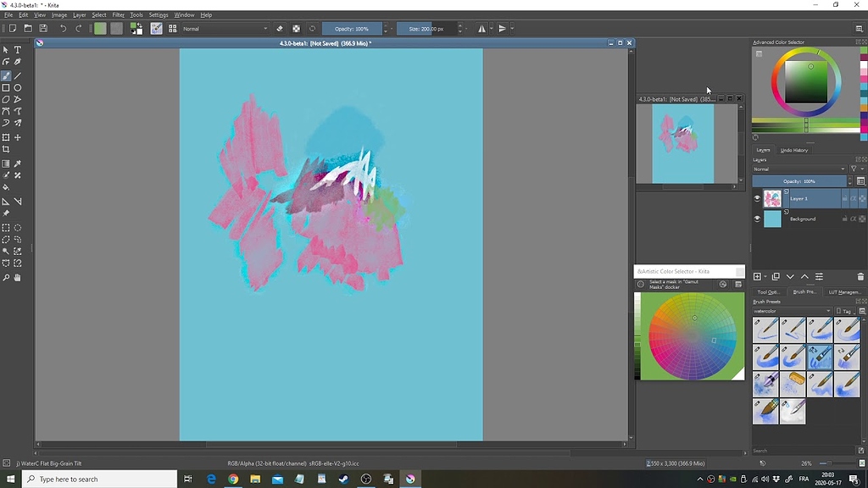Open the Gradient editor in the toolbar
Viewport: 868px width, 488px height.
coord(100,28)
